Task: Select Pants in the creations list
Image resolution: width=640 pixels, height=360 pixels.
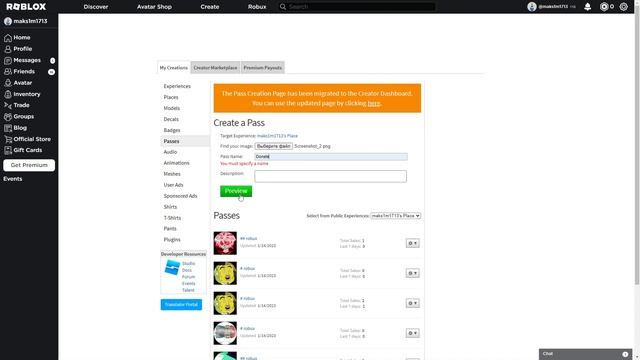Action: [170, 229]
